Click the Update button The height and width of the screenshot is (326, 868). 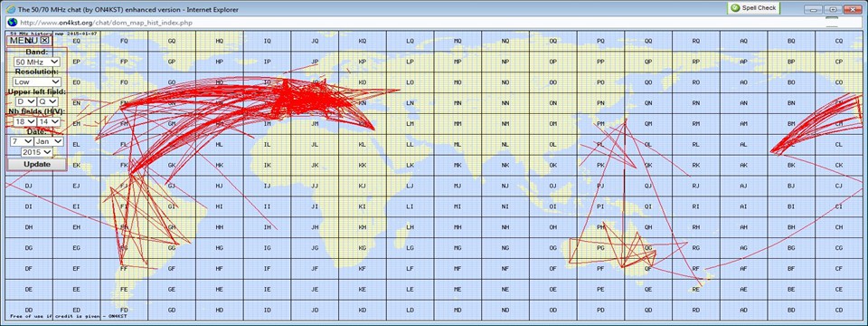click(x=37, y=165)
